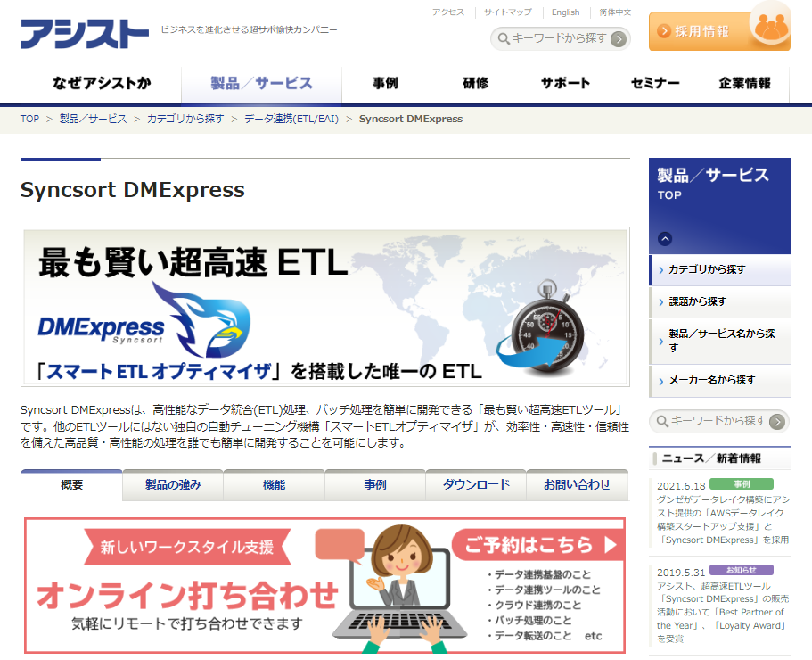Focus the sidebar keyword search field
The image size is (812, 660).
[x=718, y=421]
